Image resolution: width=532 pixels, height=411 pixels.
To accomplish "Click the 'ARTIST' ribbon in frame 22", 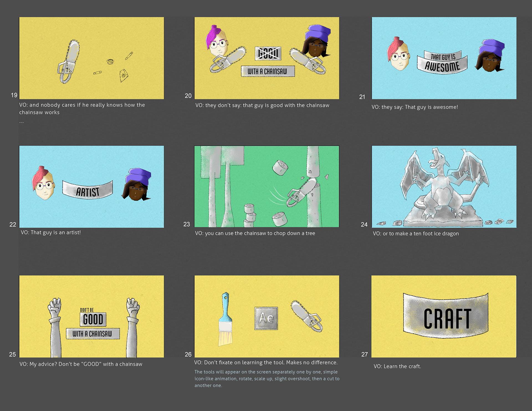I will point(88,190).
